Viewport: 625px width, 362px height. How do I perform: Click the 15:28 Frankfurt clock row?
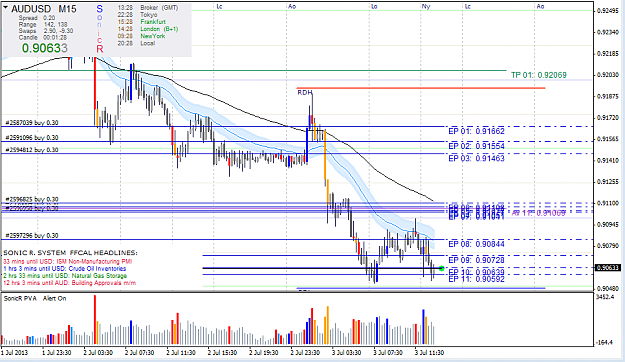coord(142,22)
